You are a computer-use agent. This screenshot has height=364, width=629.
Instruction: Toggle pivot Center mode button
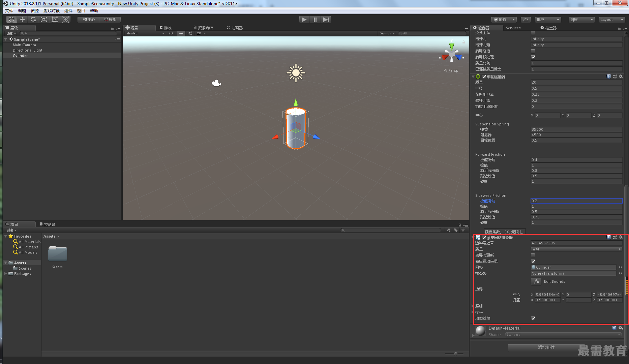point(88,20)
